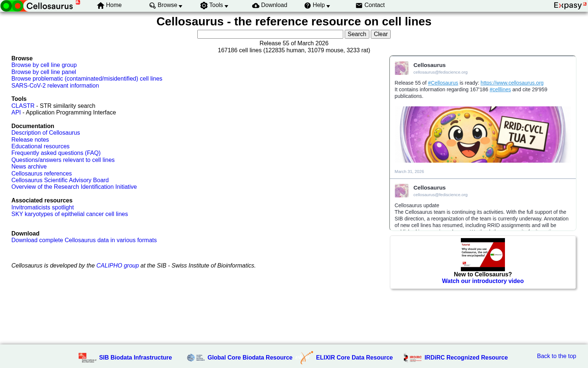Open SKY karyotypes of epithelial cancer link
The height and width of the screenshot is (368, 588).
tap(69, 214)
